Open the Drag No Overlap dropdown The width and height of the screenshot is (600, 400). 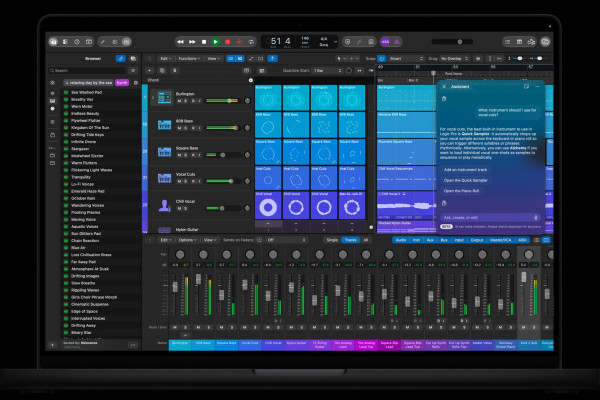coord(454,59)
